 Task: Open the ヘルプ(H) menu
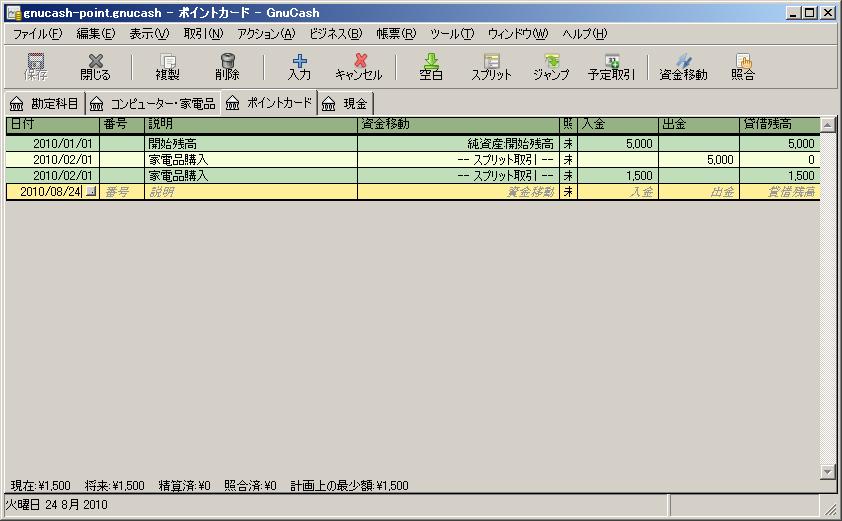pyautogui.click(x=585, y=34)
